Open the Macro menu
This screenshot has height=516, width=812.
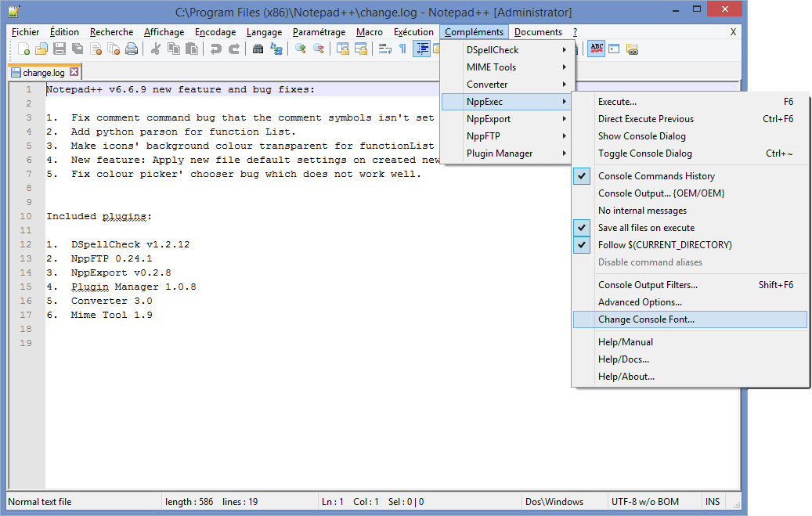click(x=370, y=32)
